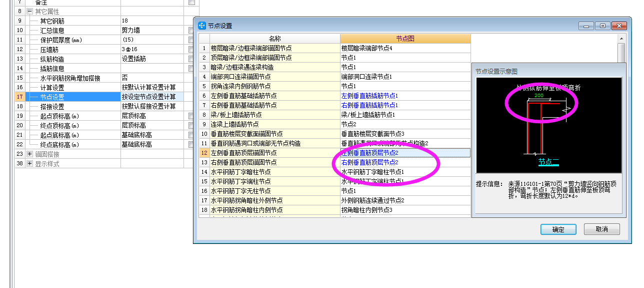Expand the 锚固搭接 group
The height and width of the screenshot is (288, 644).
(x=30, y=154)
